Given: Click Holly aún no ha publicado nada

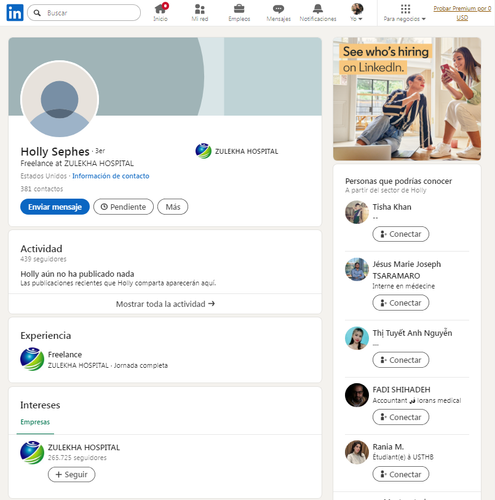Looking at the screenshot, I should tap(77, 274).
